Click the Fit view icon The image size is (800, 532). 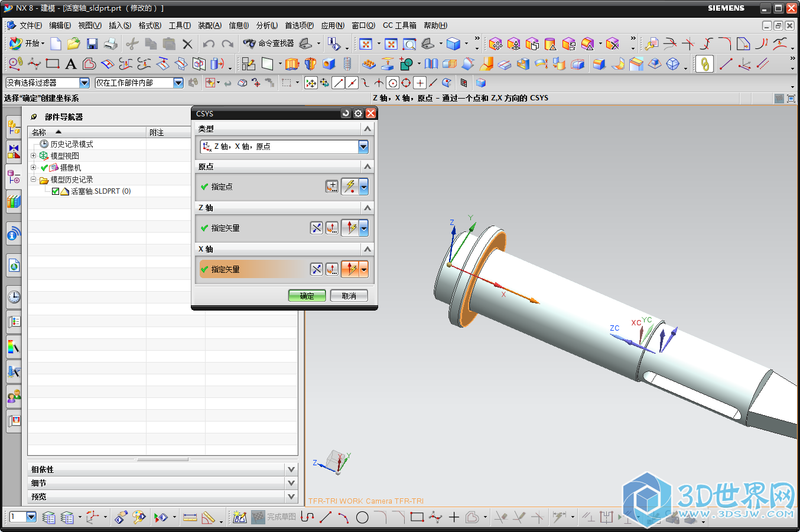(366, 44)
